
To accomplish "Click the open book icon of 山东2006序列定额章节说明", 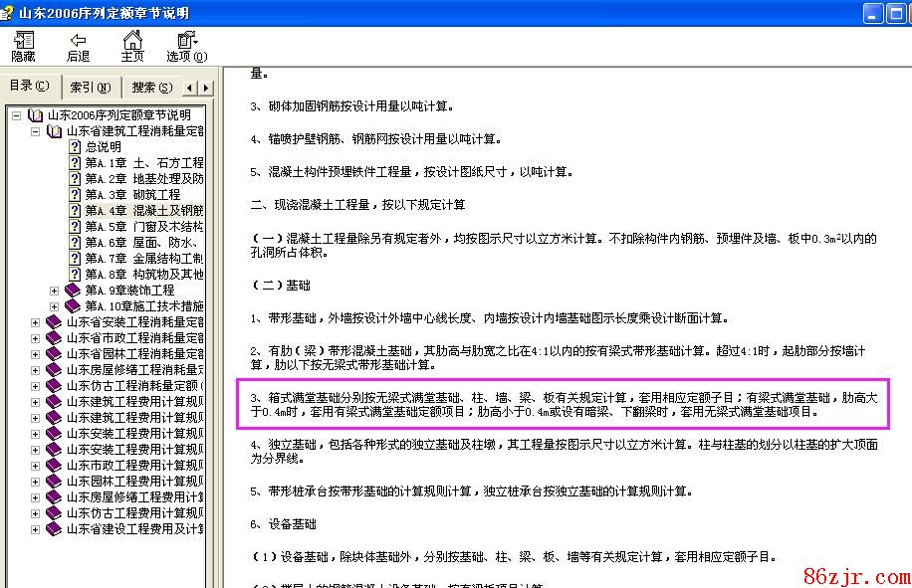I will click(x=36, y=115).
